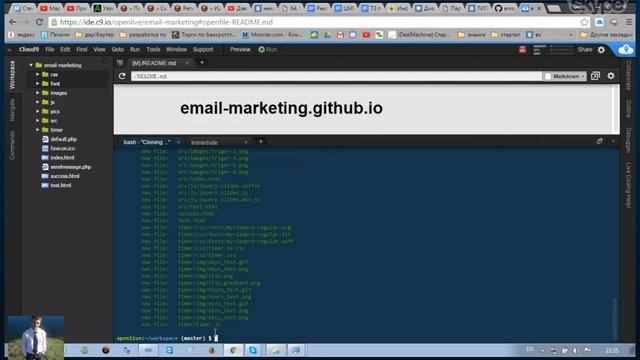
Task: Maximize the console pane
Action: [600, 141]
